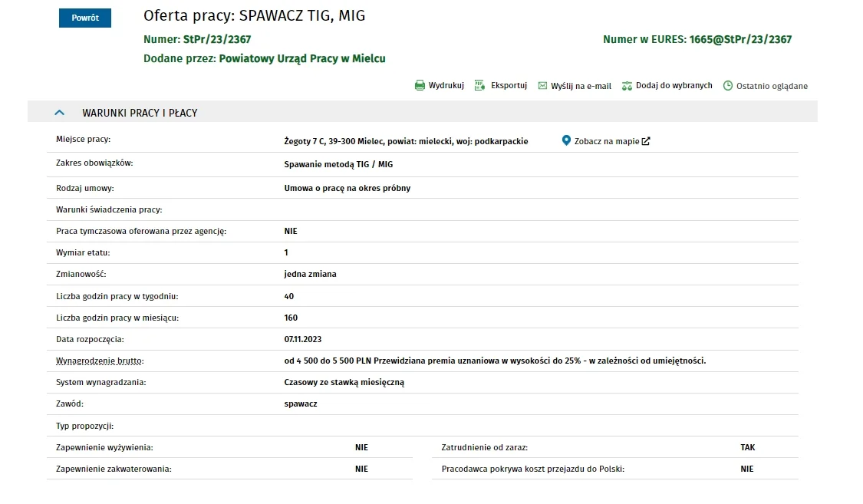This screenshot has height=504, width=863.
Task: Click the favorites icon beside Dodaj do wybranych
Action: click(627, 86)
